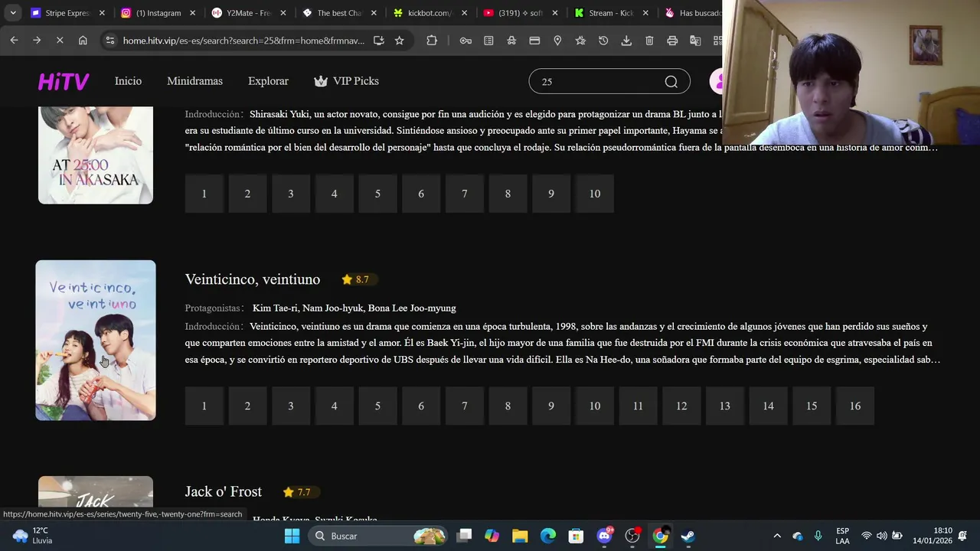This screenshot has height=551, width=980.
Task: Close the Y2Mate tab
Action: tap(283, 13)
